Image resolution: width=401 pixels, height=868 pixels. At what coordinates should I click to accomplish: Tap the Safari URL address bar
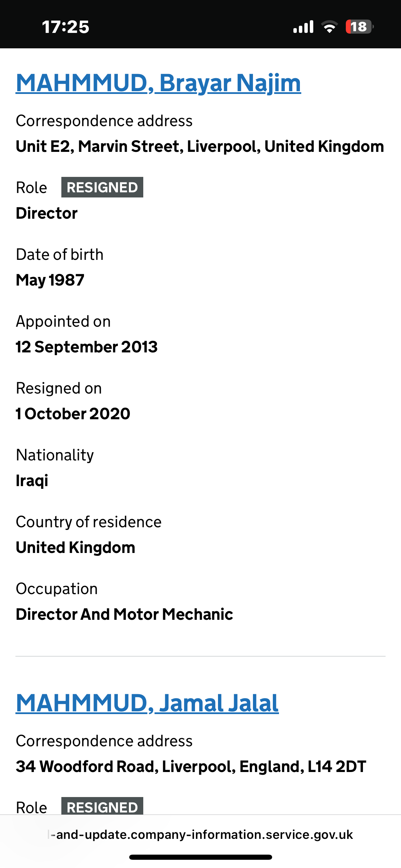pos(200,834)
